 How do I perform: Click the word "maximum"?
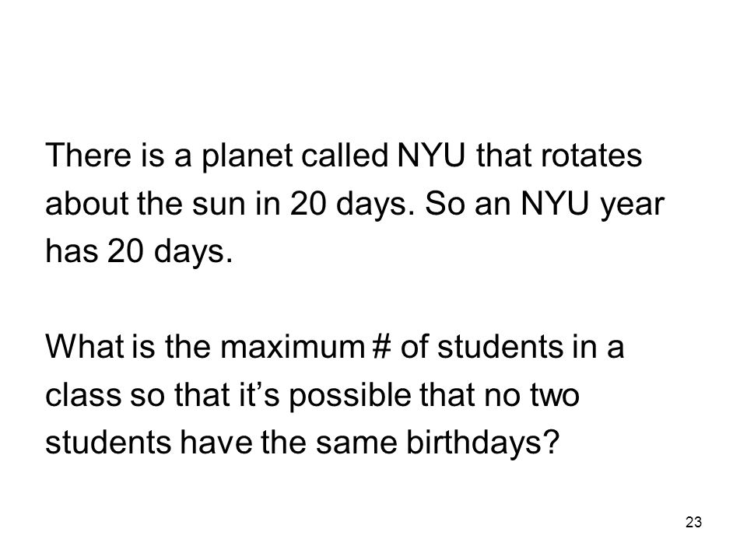(x=293, y=347)
